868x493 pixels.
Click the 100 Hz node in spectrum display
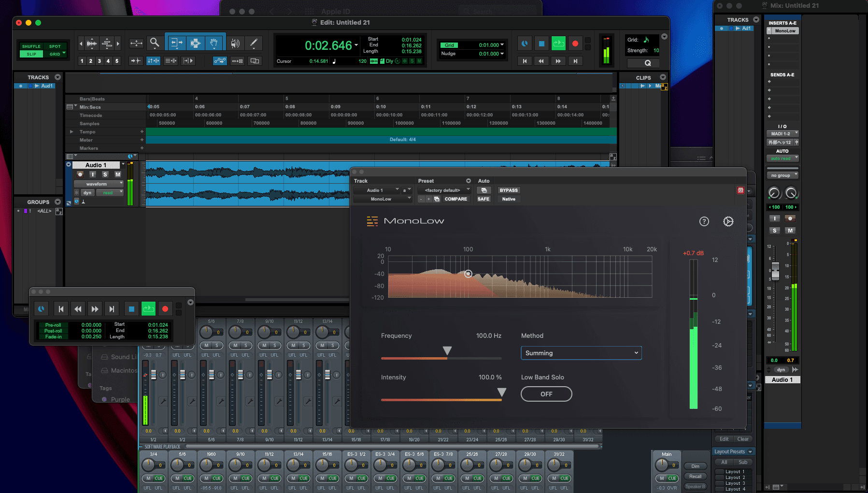pyautogui.click(x=468, y=274)
